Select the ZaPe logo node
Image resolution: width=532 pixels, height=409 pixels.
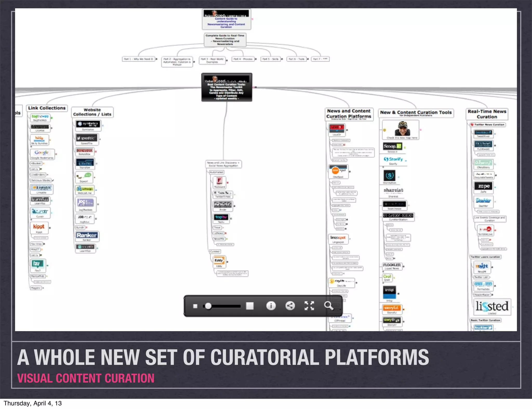click(483, 188)
